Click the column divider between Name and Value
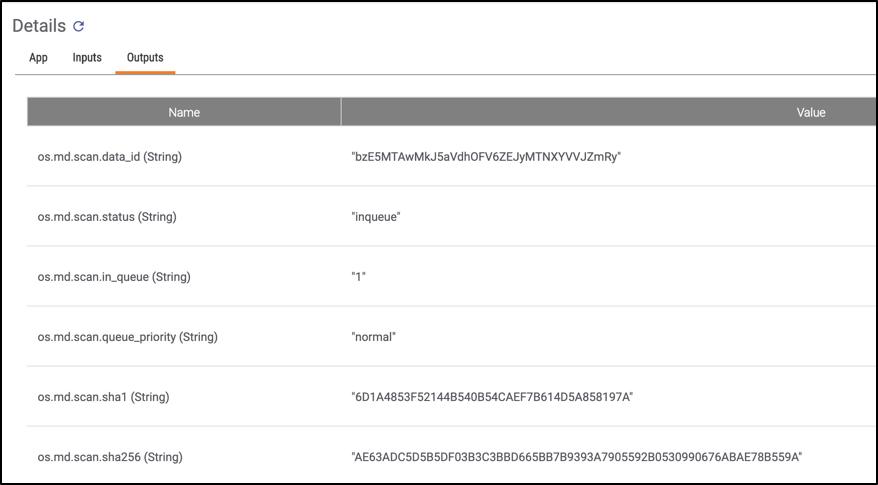The height and width of the screenshot is (485, 878). tap(341, 112)
